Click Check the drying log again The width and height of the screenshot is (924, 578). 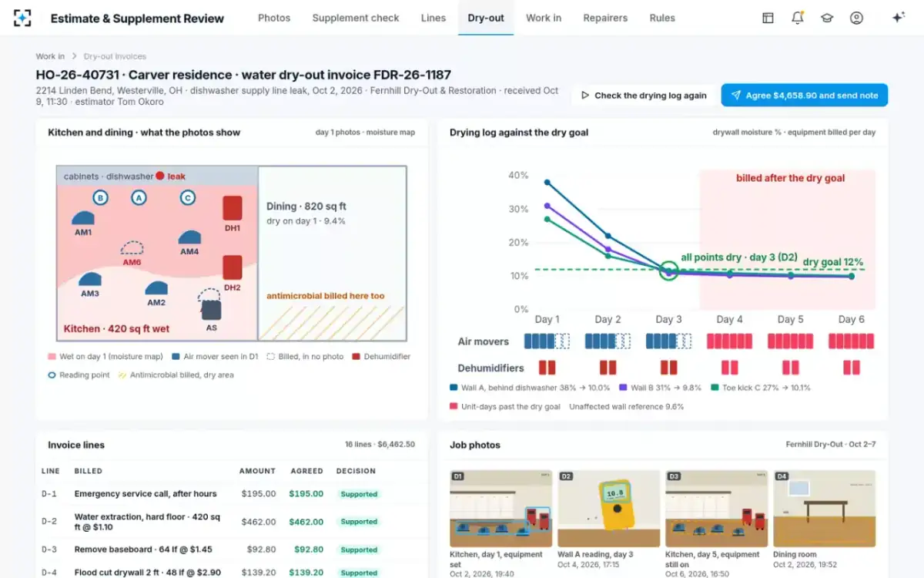[644, 96]
